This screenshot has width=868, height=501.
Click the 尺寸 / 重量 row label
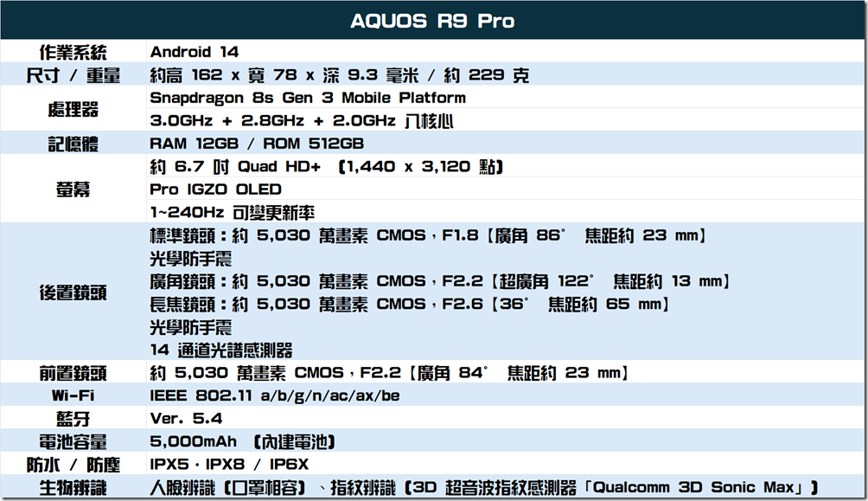(73, 75)
